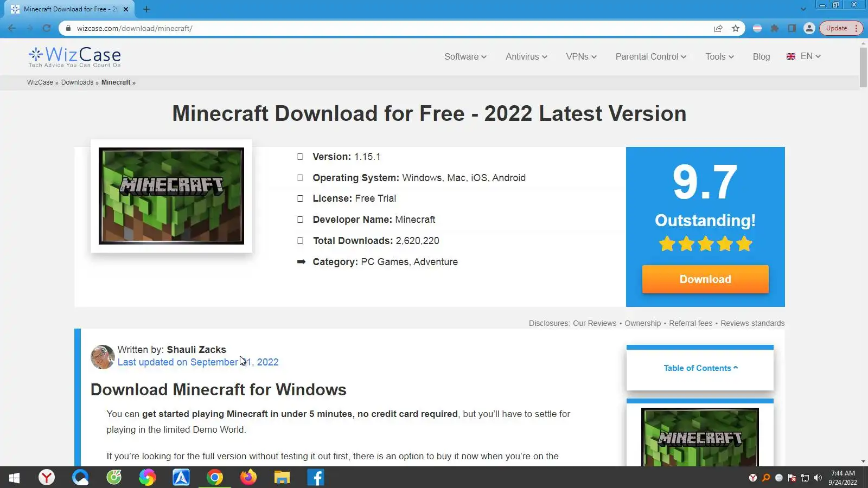Click the sidebar Minecraft image below Table of Contents
The height and width of the screenshot is (488, 868).
(x=700, y=437)
